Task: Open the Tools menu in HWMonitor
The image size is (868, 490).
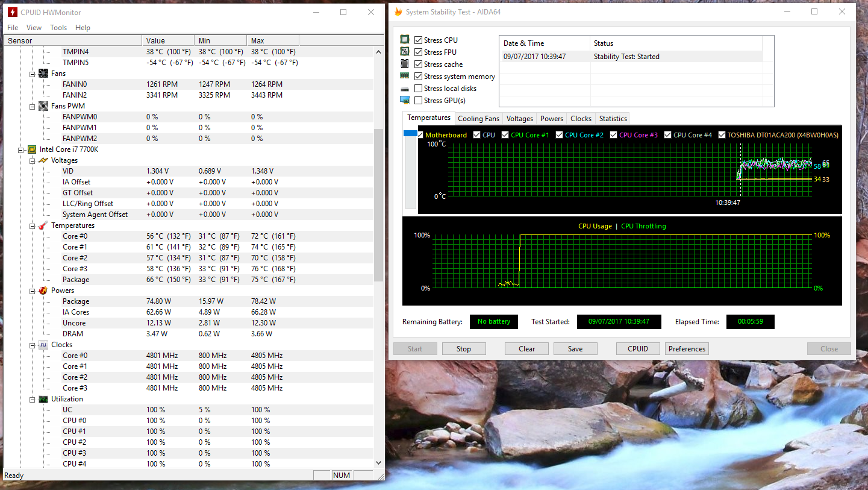Action: (x=58, y=28)
